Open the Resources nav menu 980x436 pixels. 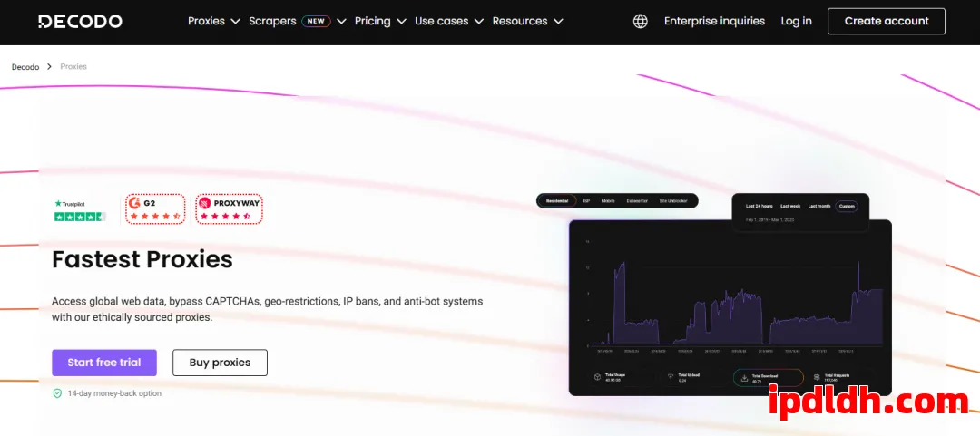point(520,21)
